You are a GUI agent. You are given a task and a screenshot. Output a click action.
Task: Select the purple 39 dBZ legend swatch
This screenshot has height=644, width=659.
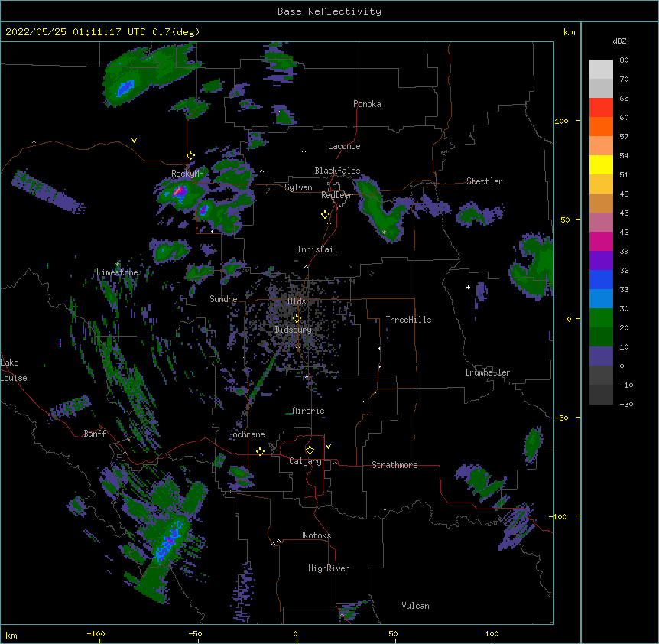601,260
